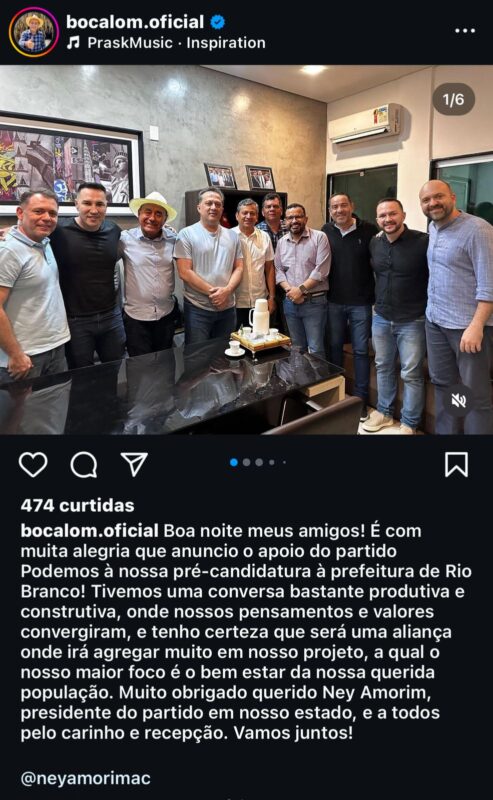Jump to fourth carousel dot
The height and width of the screenshot is (800, 493).
272,462
